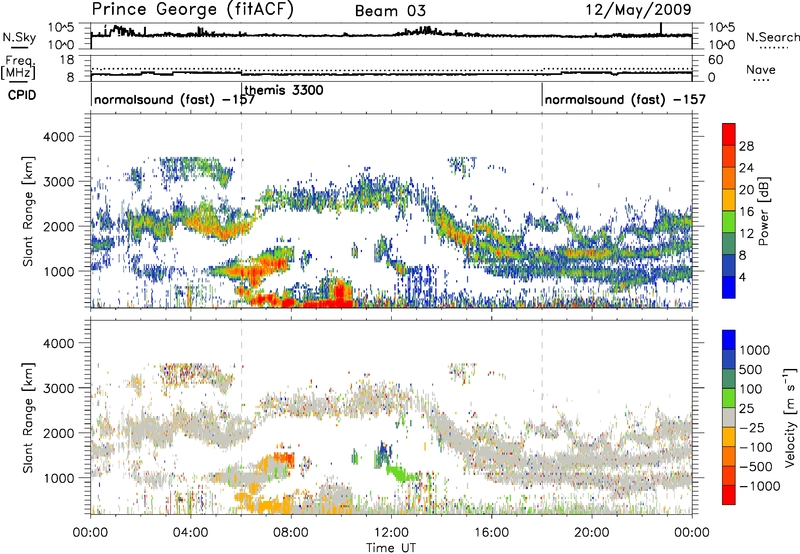Pick the gray -25 to 25 velocity colorbar segment
Screen dimensions: 800x554
pos(729,417)
